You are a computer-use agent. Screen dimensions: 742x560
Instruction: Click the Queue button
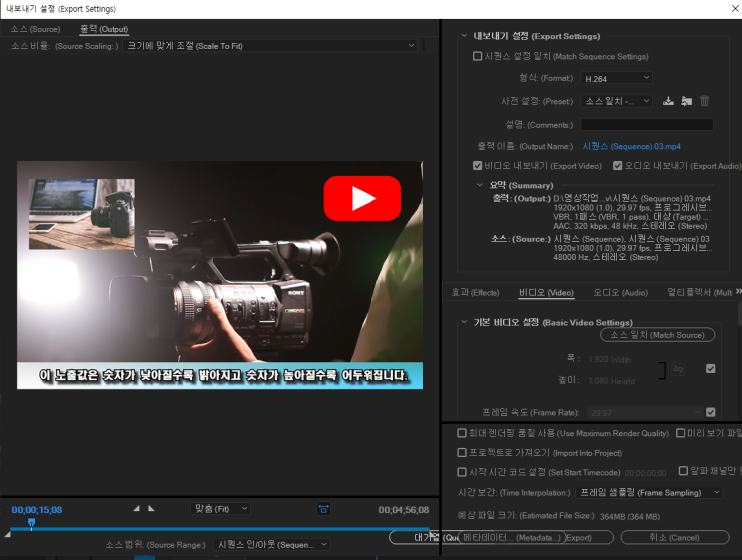click(423, 538)
